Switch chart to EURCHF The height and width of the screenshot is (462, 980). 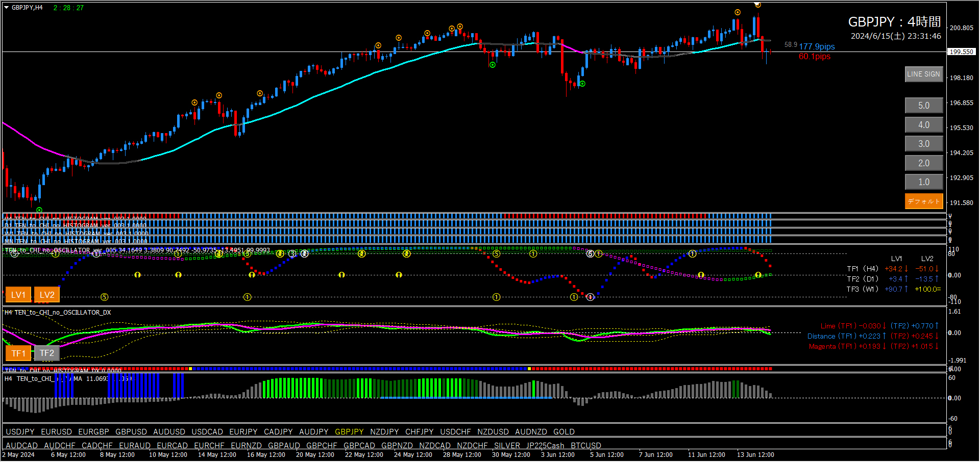click(209, 446)
